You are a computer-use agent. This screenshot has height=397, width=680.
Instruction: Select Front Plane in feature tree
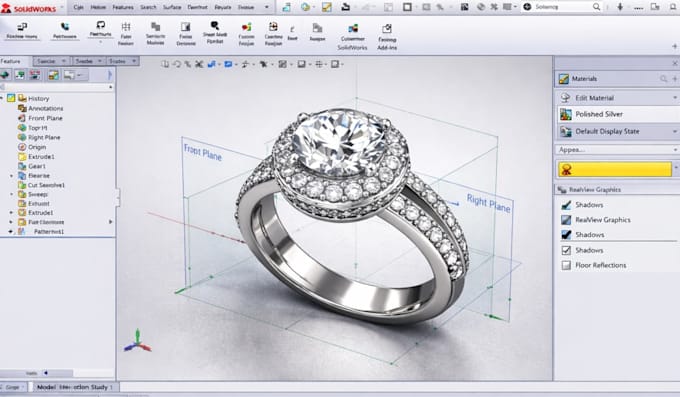click(45, 118)
